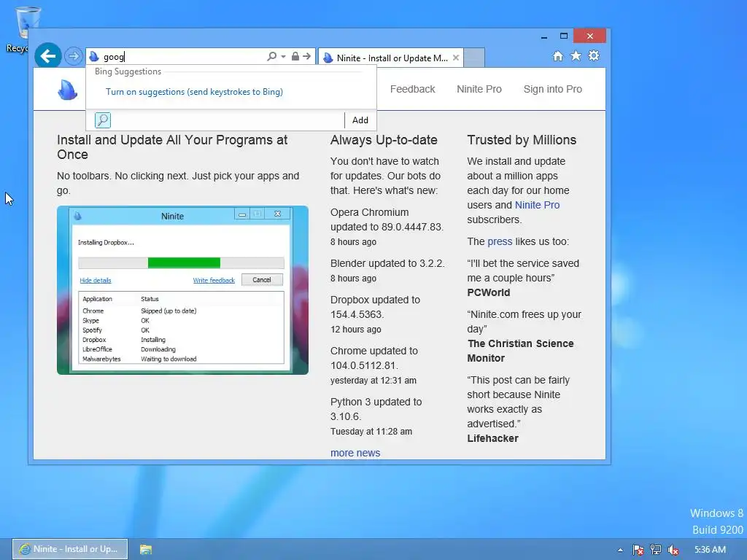Open Favorites star icon
This screenshot has width=747, height=560.
tap(576, 55)
